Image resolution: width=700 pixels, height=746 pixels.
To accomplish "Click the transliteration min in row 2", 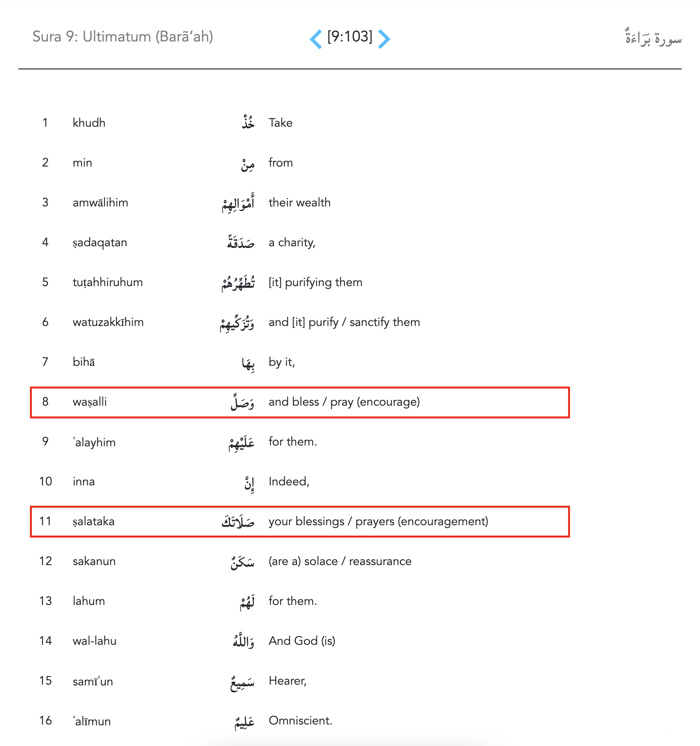I will (x=83, y=163).
